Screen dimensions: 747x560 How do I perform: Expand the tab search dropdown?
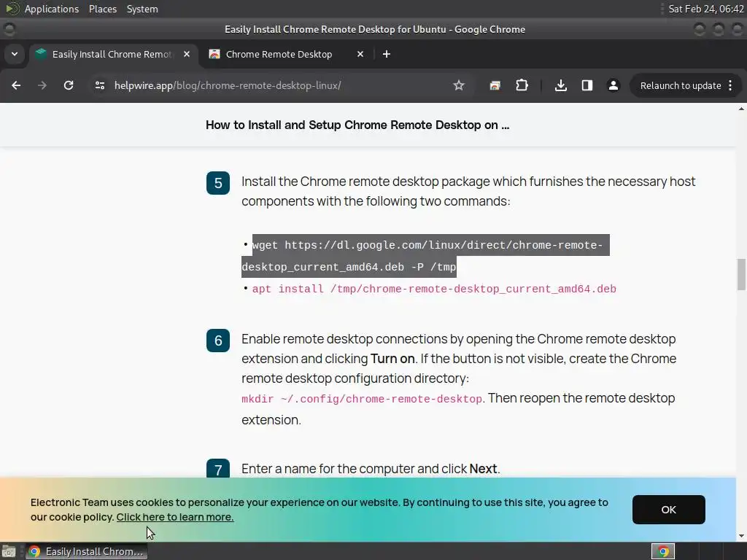(15, 54)
